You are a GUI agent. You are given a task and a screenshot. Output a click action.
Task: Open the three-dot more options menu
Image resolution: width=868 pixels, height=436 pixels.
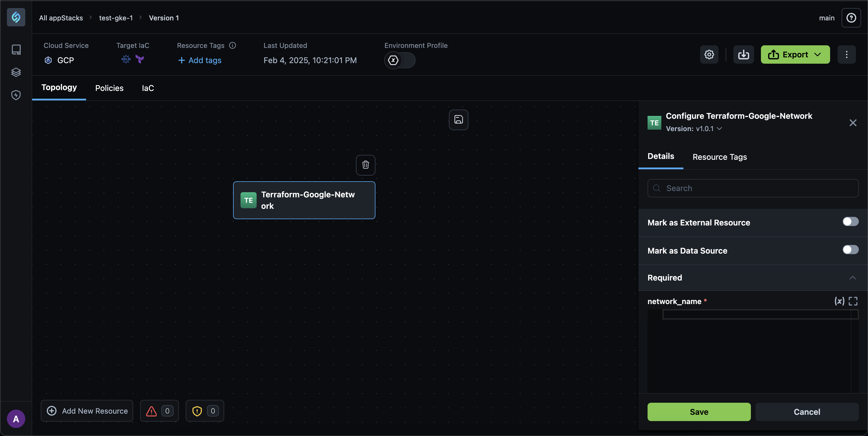[846, 54]
